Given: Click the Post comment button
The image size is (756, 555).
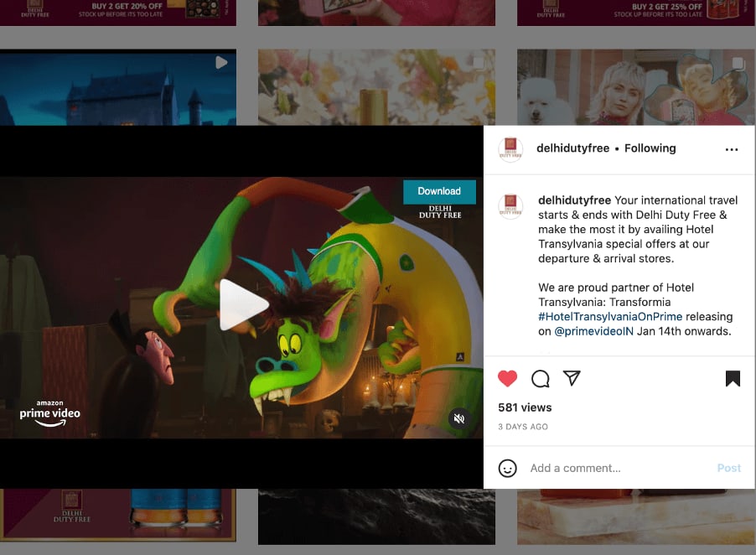Looking at the screenshot, I should (728, 468).
